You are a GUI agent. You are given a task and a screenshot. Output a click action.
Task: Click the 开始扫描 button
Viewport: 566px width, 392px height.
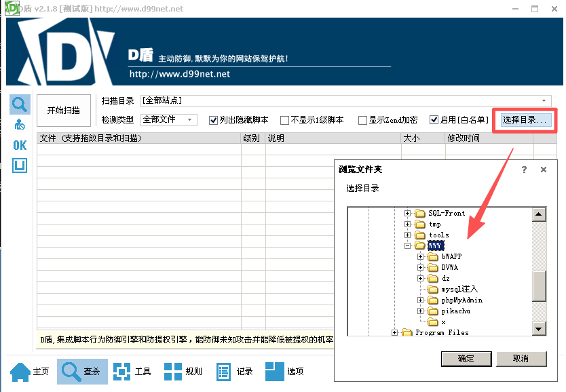pos(64,111)
